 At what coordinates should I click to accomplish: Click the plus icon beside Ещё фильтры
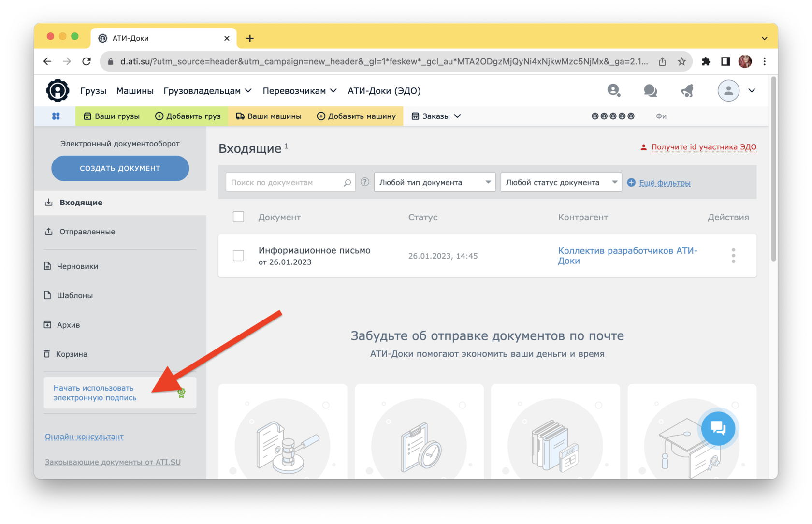tap(631, 182)
